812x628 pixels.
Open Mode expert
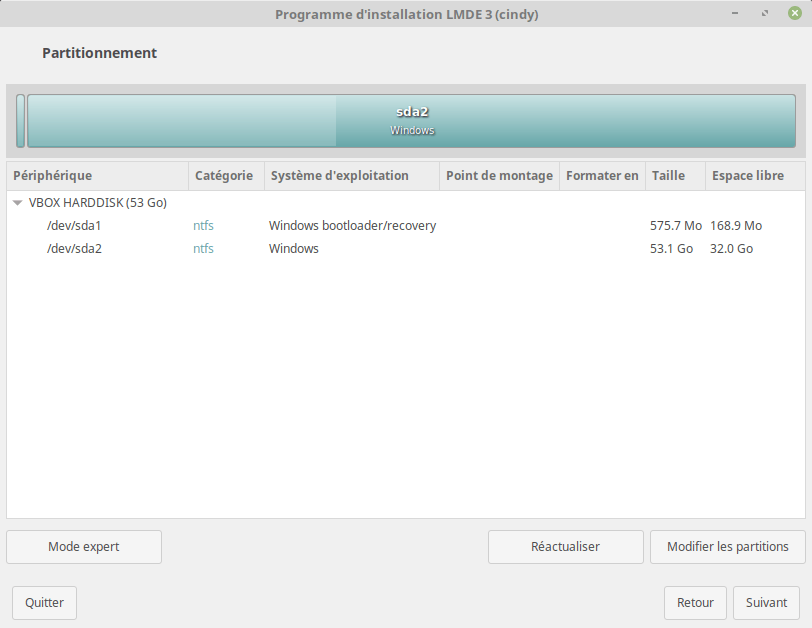tap(84, 547)
